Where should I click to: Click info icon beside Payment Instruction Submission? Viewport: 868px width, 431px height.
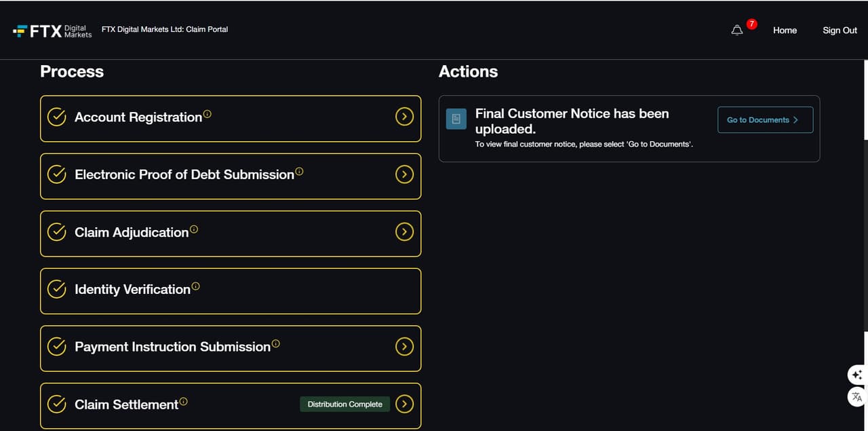(x=275, y=344)
